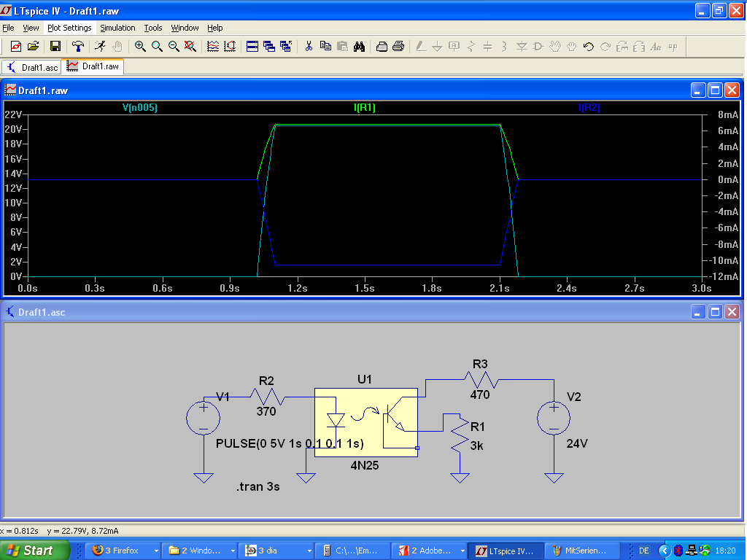
Task: Click the Place Resistor icon
Action: pos(471,47)
